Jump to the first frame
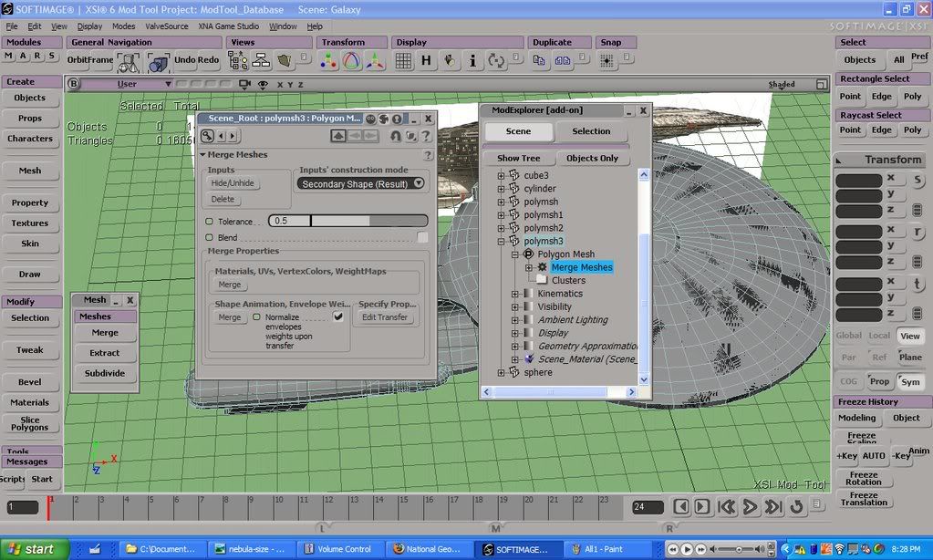 pyautogui.click(x=727, y=506)
